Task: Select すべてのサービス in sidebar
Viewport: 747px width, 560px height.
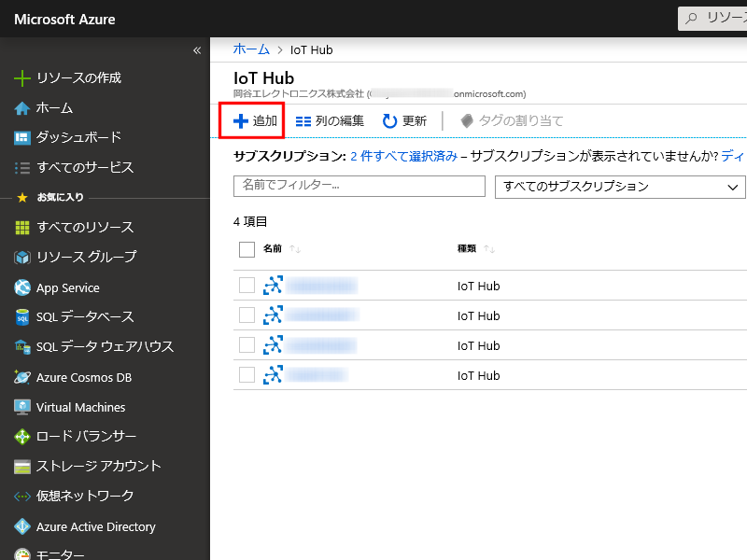Action: [84, 168]
